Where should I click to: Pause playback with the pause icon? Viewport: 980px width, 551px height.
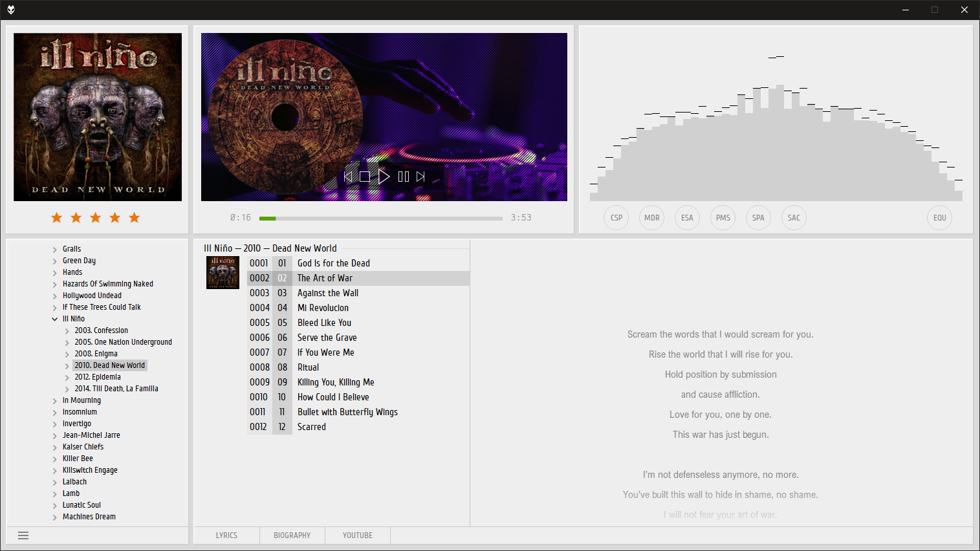pyautogui.click(x=404, y=177)
